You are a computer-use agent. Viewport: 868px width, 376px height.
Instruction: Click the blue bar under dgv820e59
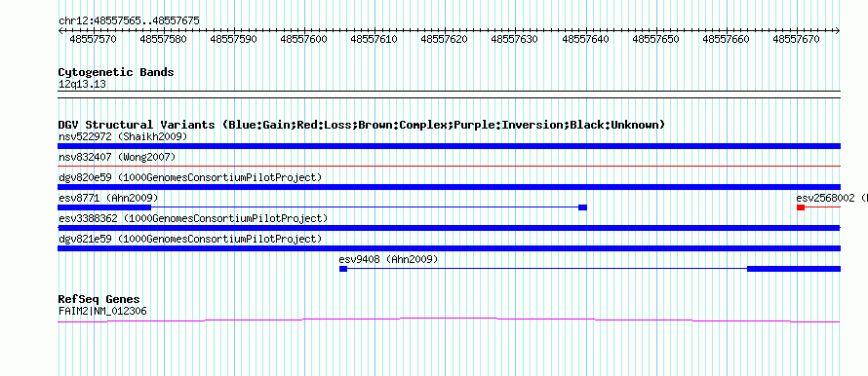pyautogui.click(x=449, y=187)
